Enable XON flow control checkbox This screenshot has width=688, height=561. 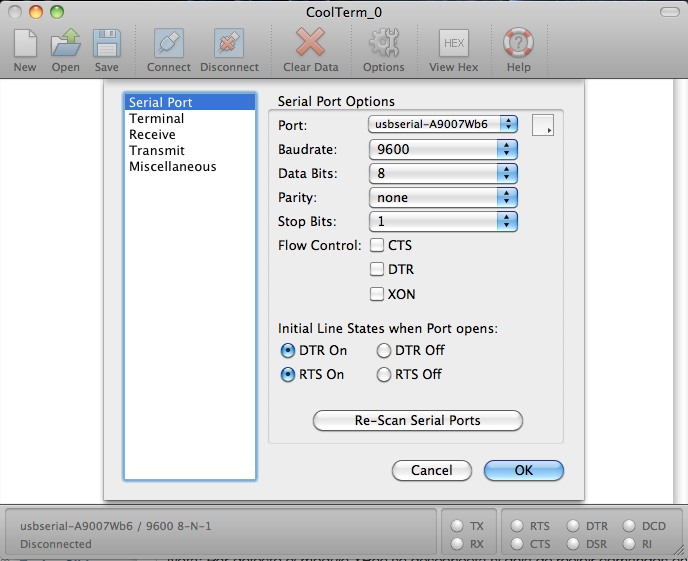click(x=377, y=293)
